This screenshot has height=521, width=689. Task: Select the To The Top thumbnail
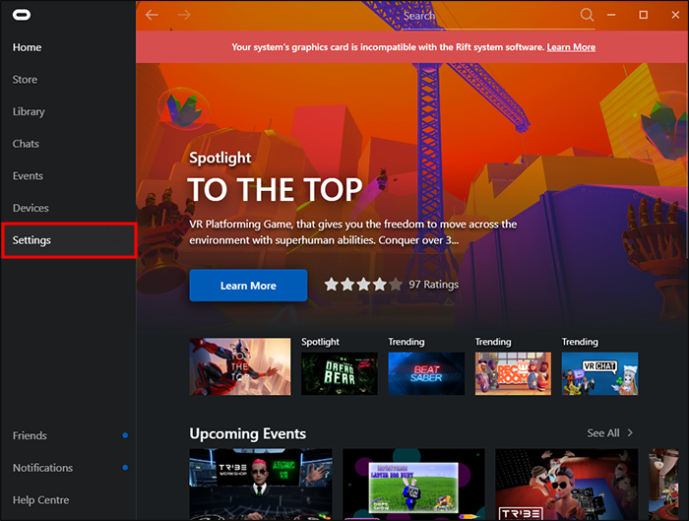click(240, 366)
